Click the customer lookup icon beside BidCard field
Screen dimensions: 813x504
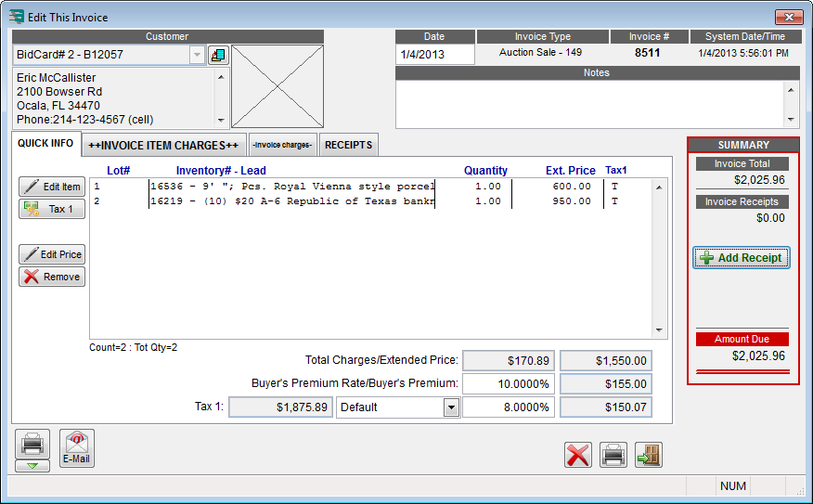click(218, 55)
